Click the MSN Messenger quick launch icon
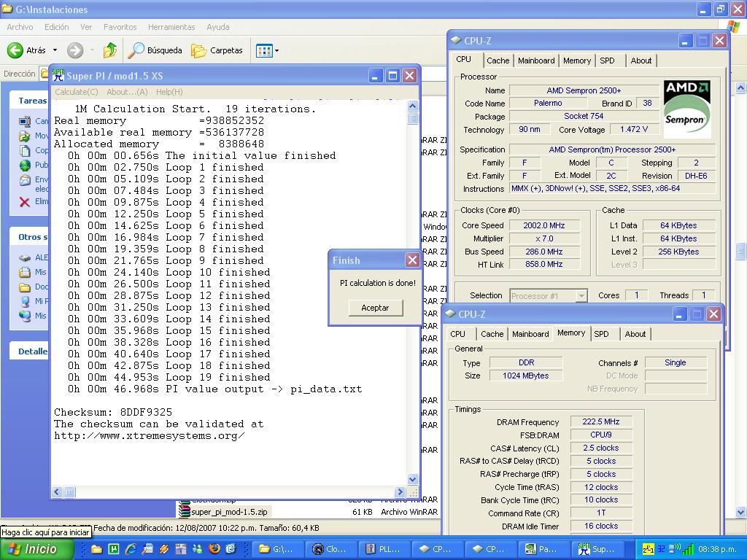The width and height of the screenshot is (747, 560). point(197,549)
